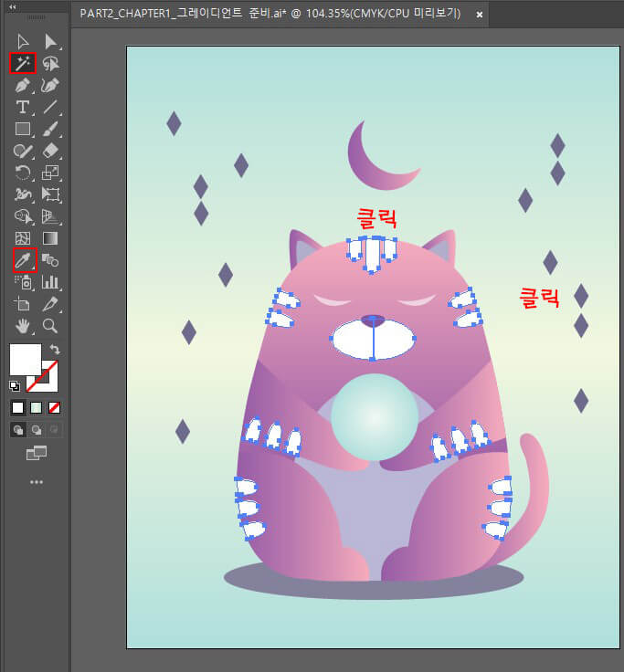This screenshot has height=672, width=624.
Task: Select the Shaper tool
Action: tap(23, 151)
